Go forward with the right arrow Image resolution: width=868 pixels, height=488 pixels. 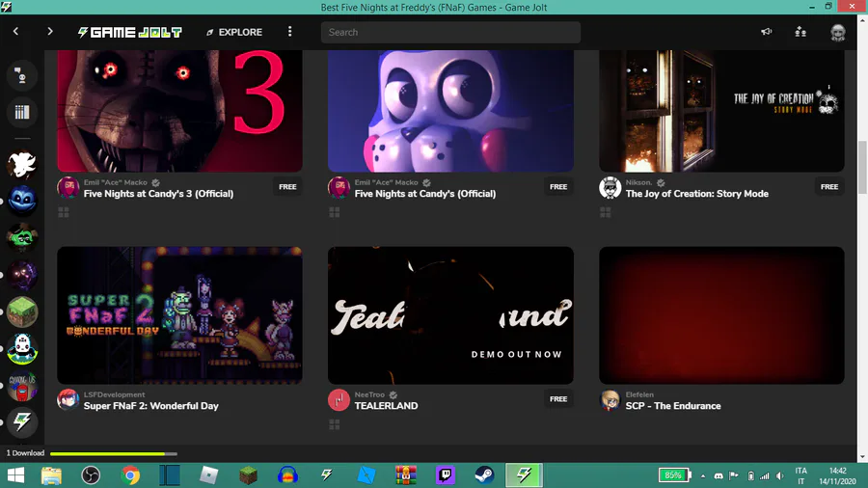click(x=50, y=32)
